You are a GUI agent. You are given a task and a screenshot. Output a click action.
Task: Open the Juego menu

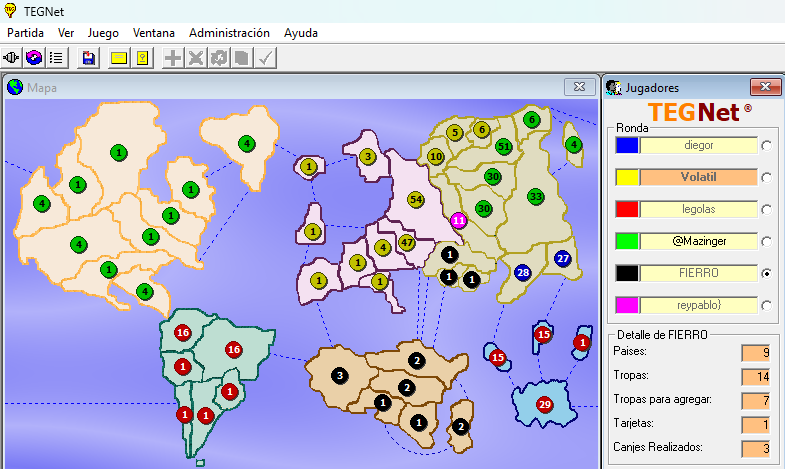click(103, 32)
